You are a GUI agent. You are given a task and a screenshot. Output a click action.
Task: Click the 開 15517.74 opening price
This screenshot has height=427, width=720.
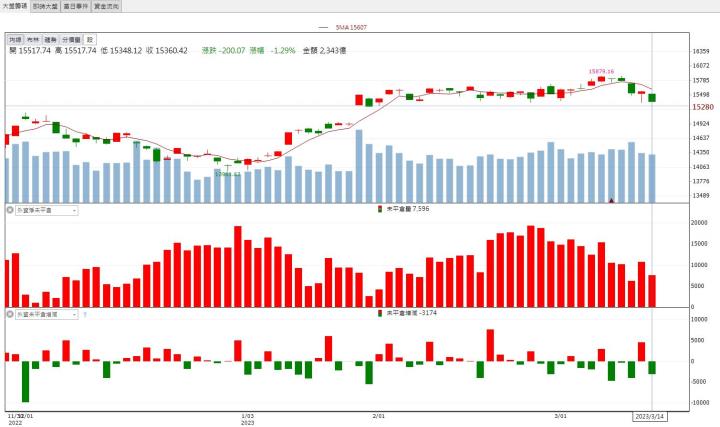[x=30, y=51]
